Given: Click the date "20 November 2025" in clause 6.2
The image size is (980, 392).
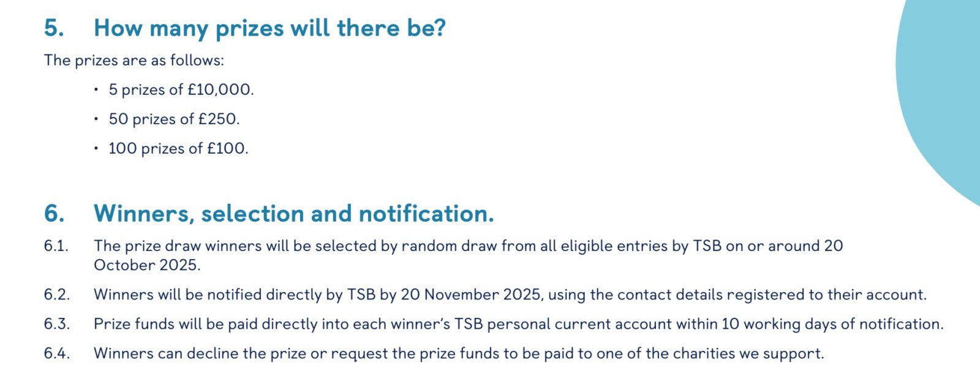Looking at the screenshot, I should 470,295.
